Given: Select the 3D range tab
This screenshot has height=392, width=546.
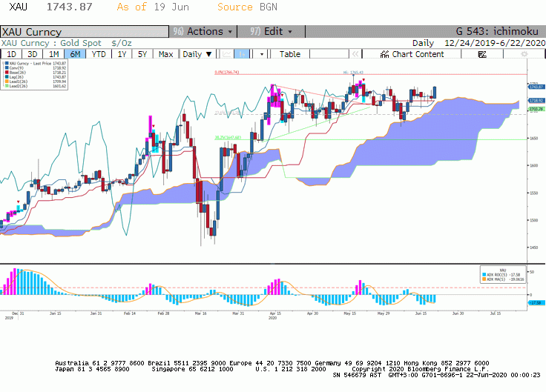Looking at the screenshot, I should [33, 54].
